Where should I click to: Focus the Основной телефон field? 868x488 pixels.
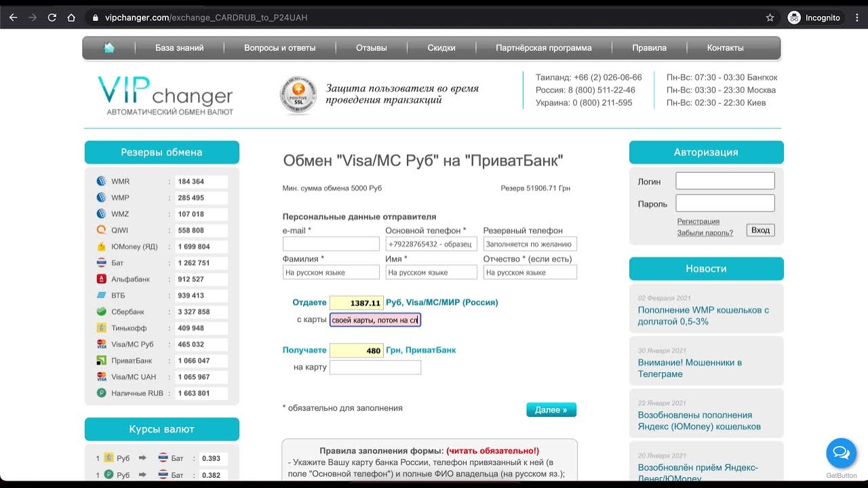pyautogui.click(x=431, y=244)
